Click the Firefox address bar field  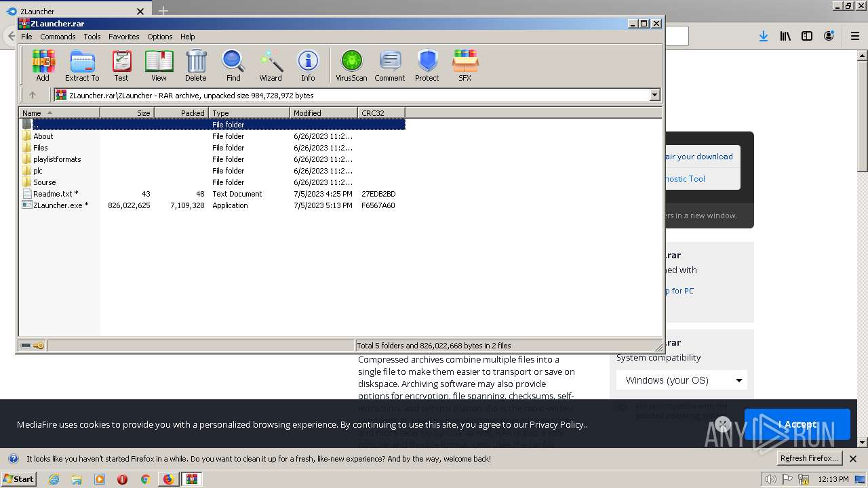point(676,37)
